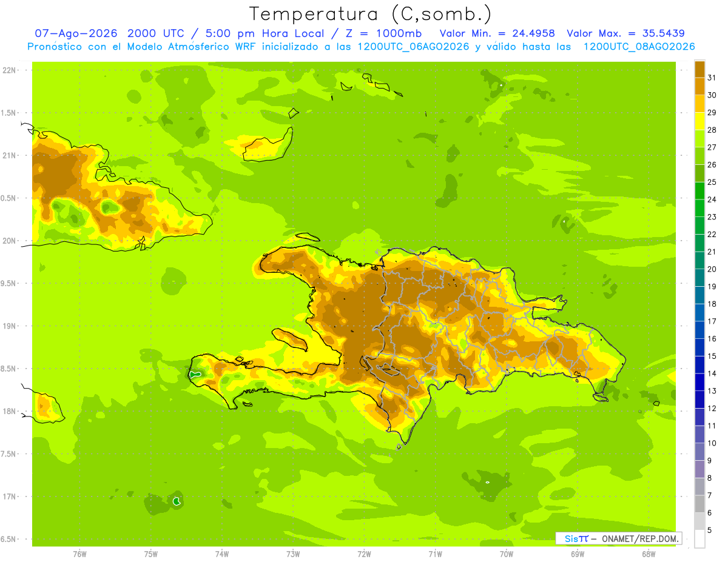728x562 pixels.
Task: Click the colorbar label "24"
Action: (x=712, y=199)
